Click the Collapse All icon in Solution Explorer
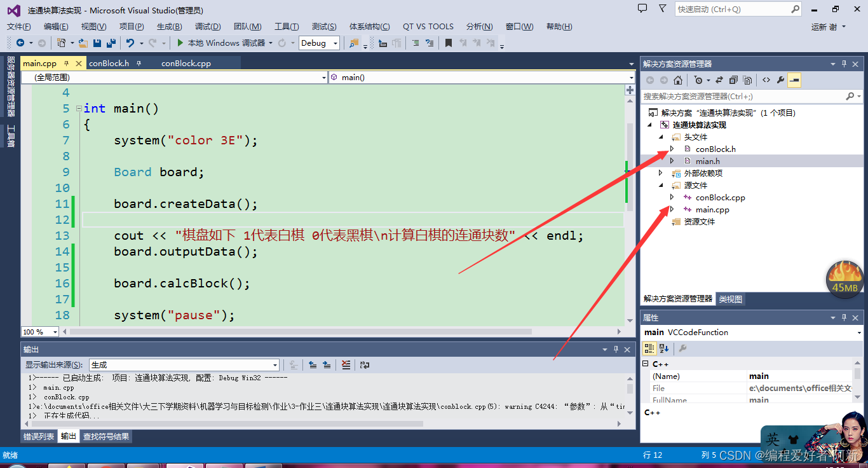 [x=733, y=80]
